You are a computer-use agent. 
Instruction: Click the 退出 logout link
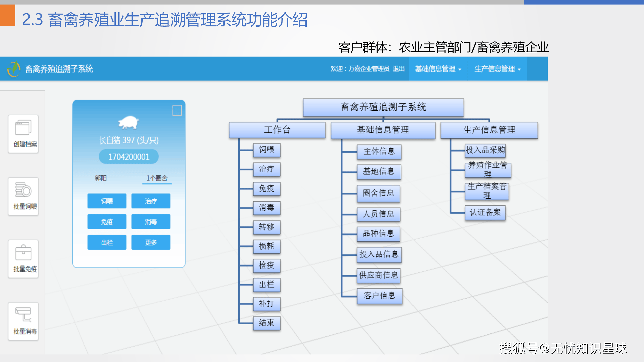tap(399, 69)
